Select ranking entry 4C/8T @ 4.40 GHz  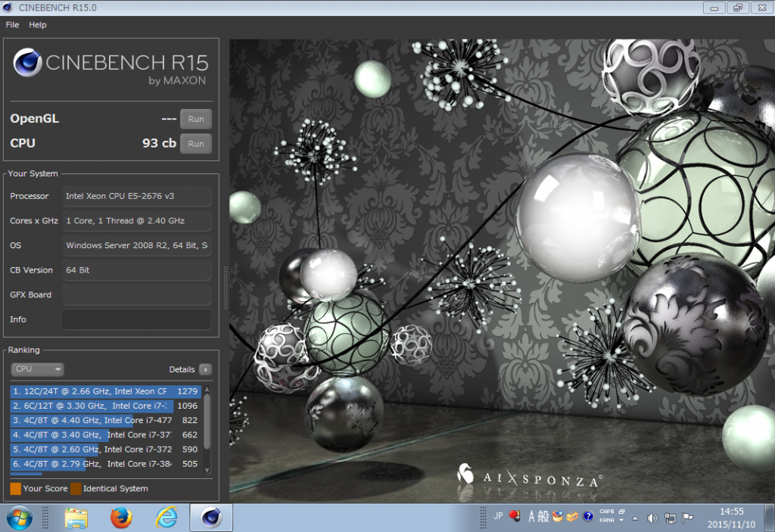point(105,420)
